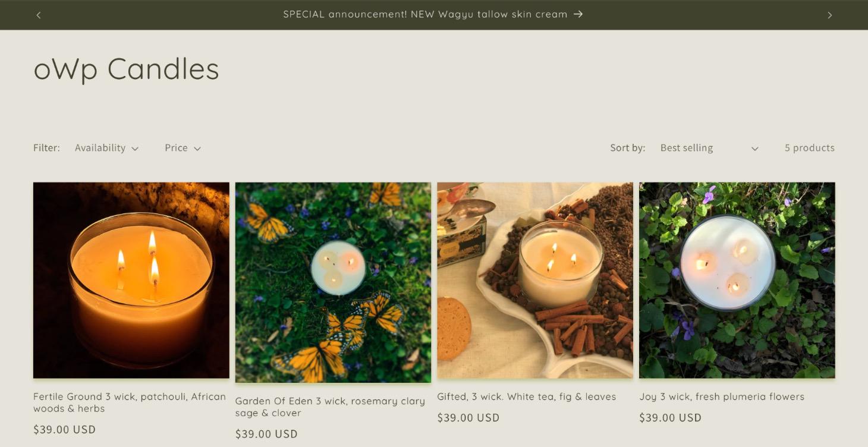Click the 5 products count label
The height and width of the screenshot is (447, 868).
pyautogui.click(x=809, y=148)
